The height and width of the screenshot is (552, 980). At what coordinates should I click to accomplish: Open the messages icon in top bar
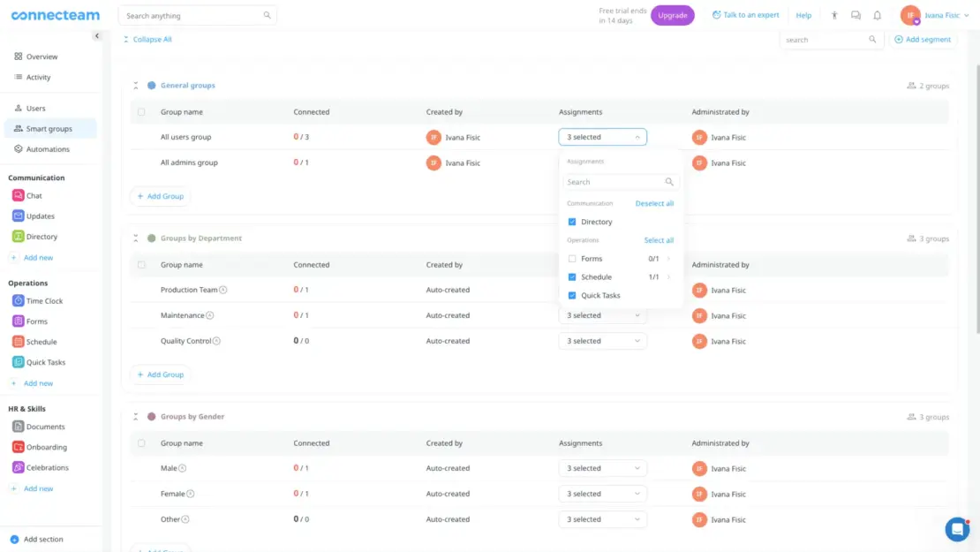(856, 15)
